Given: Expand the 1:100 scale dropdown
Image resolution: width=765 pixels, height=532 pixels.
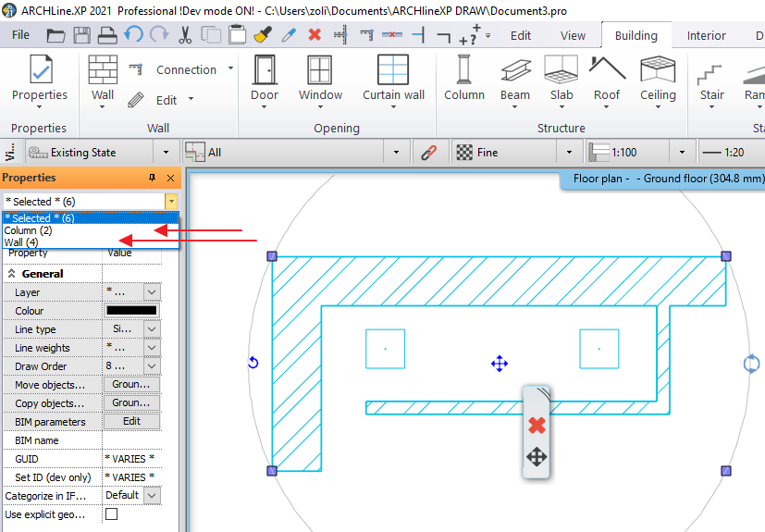Looking at the screenshot, I should (x=682, y=153).
